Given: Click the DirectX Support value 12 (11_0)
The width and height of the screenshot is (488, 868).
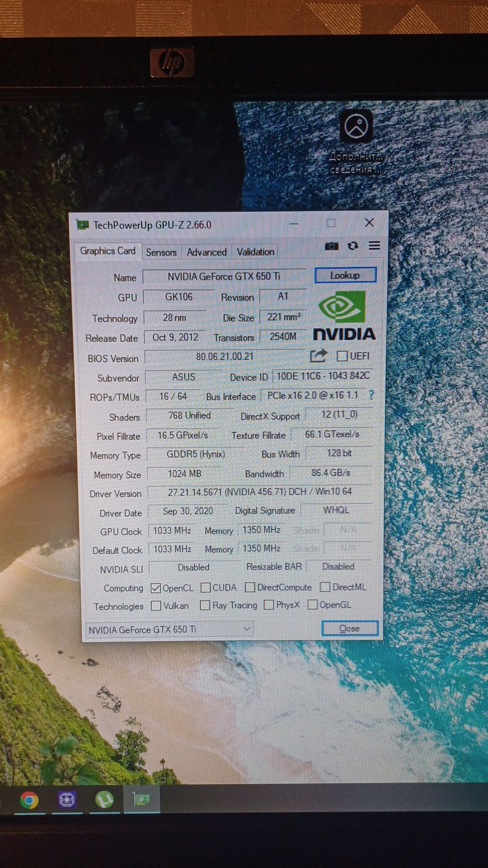Looking at the screenshot, I should 340,414.
